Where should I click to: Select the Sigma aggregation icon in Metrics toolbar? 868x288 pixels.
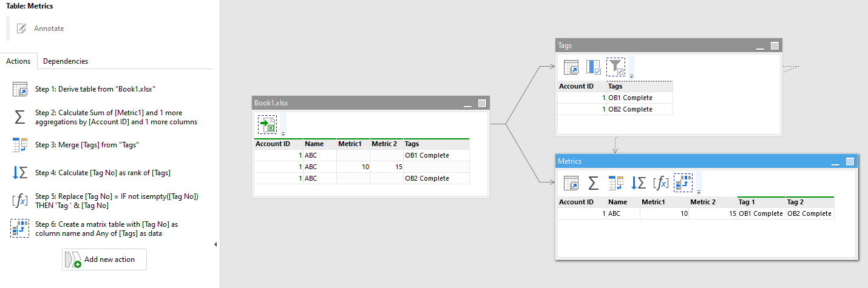(x=594, y=182)
